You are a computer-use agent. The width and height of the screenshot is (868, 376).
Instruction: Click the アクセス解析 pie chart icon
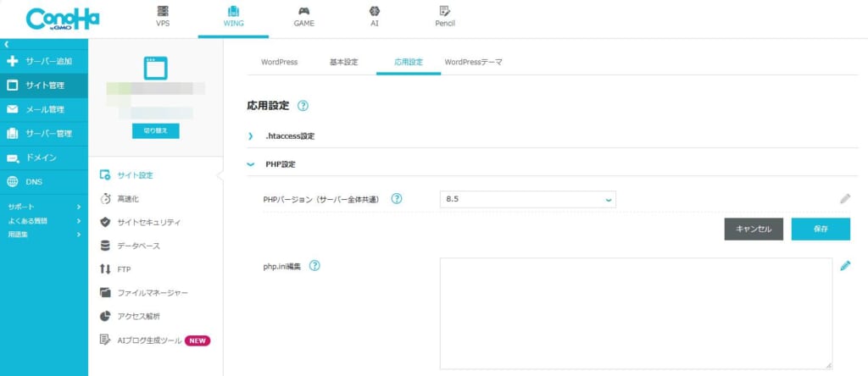coord(105,316)
